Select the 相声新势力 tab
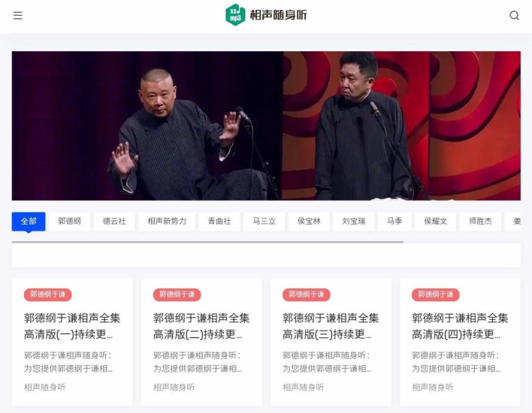Screen dimensions: 532x413 [x=167, y=222]
